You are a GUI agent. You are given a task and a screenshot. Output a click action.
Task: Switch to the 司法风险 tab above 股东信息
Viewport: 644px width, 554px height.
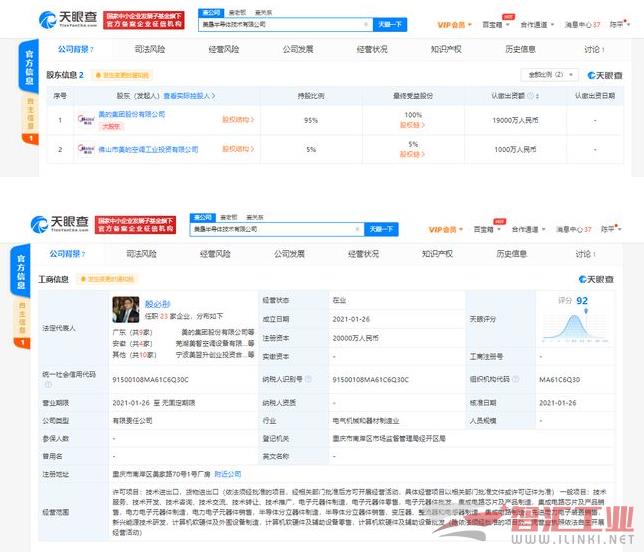pos(150,49)
